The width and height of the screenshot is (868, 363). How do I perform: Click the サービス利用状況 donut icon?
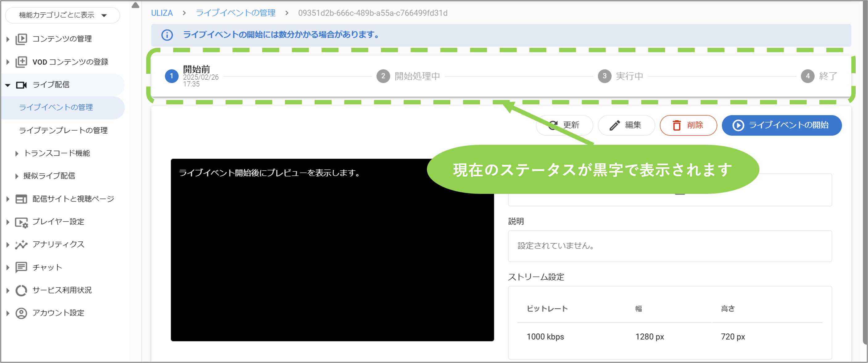(x=21, y=290)
